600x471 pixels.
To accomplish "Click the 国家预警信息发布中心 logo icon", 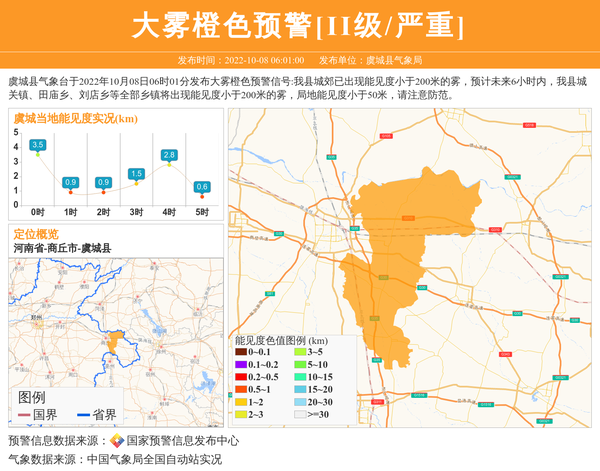I will coord(117,441).
